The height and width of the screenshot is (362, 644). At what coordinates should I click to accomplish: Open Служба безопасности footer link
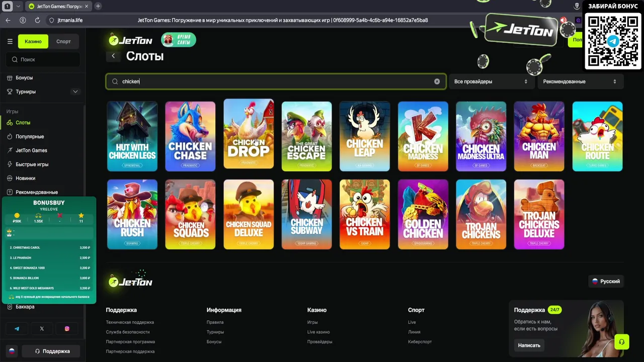tap(128, 332)
